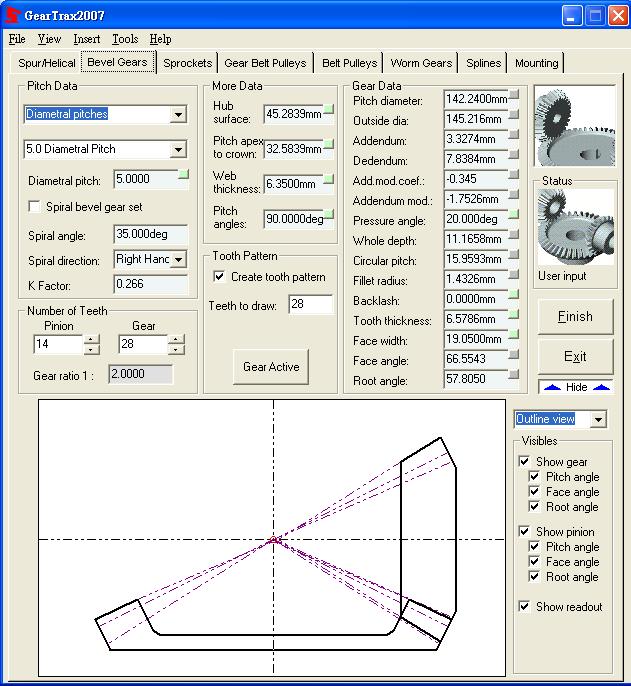Click the small square beside Root angle value
The image size is (631, 686).
point(514,374)
